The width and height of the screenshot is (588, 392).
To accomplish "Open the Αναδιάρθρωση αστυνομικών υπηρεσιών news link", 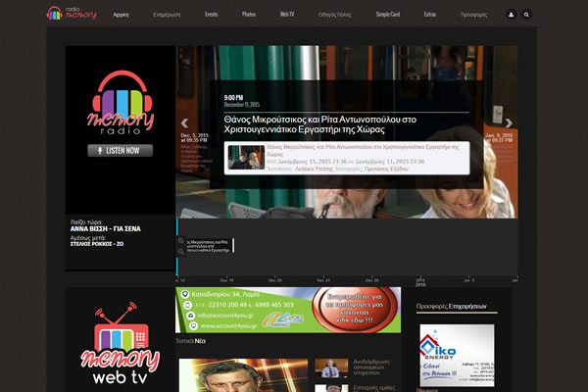I will click(x=371, y=367).
